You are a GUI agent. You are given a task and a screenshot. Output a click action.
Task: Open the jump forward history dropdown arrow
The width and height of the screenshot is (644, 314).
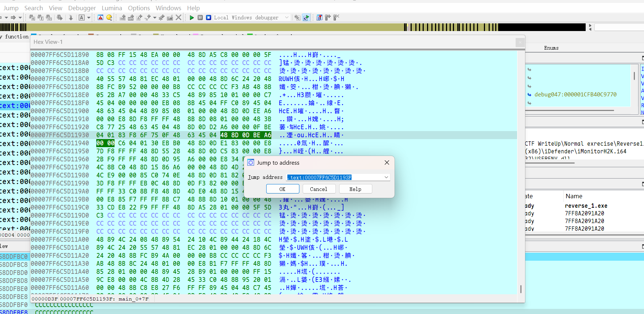pos(20,18)
